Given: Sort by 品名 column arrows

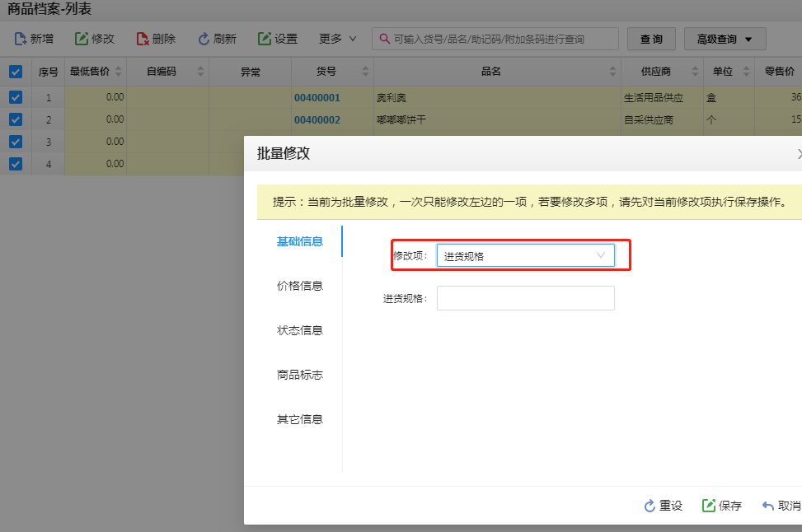Looking at the screenshot, I should (x=612, y=72).
